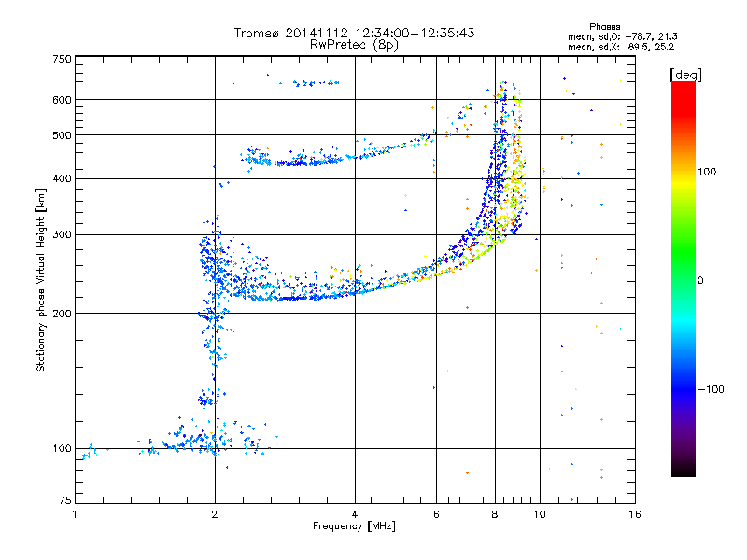This screenshot has height=560, width=747.
Task: Click the y-axis '100' km tick label
Action: coord(62,448)
